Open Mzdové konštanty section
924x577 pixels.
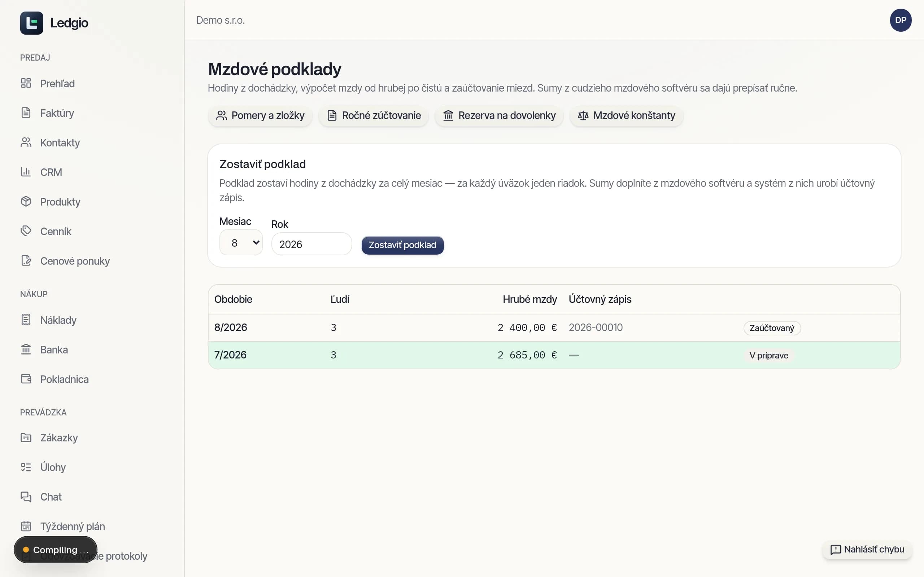[x=626, y=116]
